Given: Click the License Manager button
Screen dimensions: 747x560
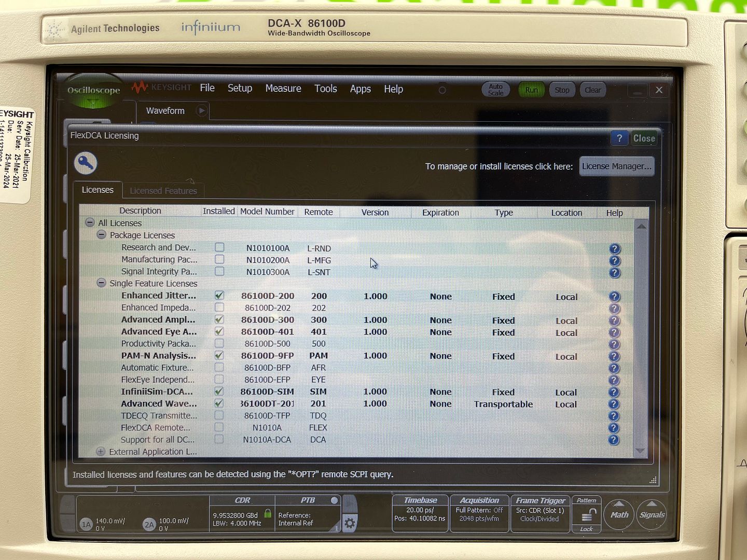Looking at the screenshot, I should [x=616, y=166].
